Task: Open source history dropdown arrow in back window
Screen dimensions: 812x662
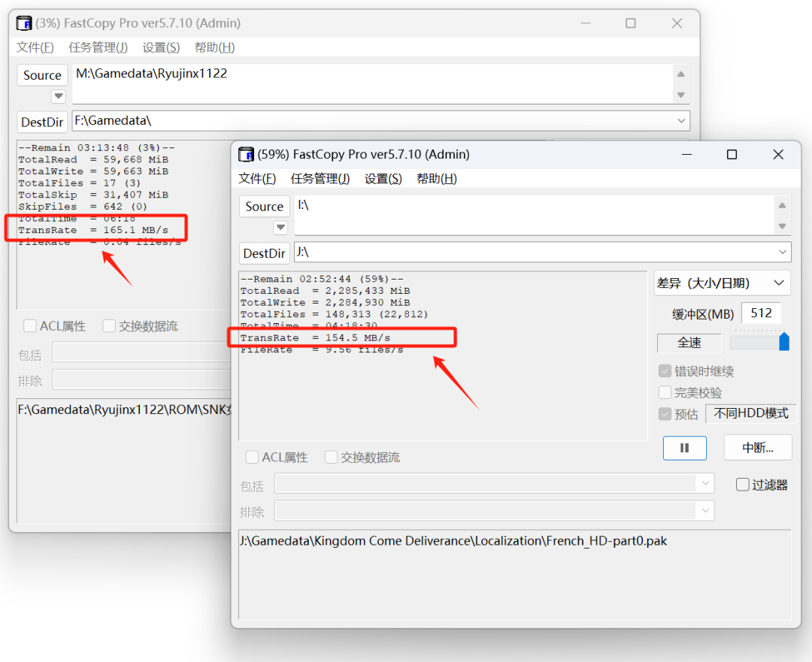Action: (59, 95)
